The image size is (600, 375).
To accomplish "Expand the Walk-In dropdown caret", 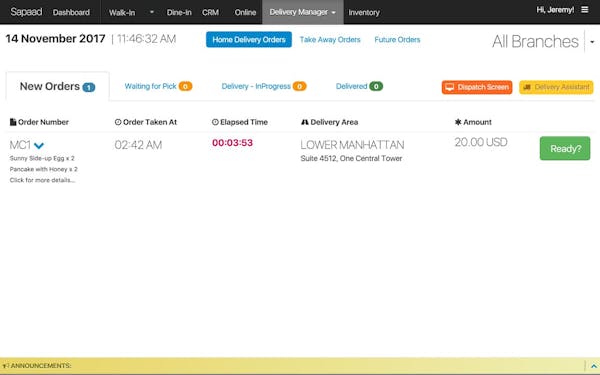I will pyautogui.click(x=152, y=12).
